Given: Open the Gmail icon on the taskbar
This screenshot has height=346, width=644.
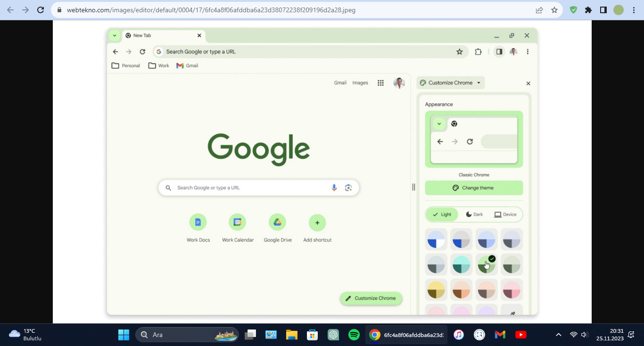Looking at the screenshot, I should click(500, 335).
